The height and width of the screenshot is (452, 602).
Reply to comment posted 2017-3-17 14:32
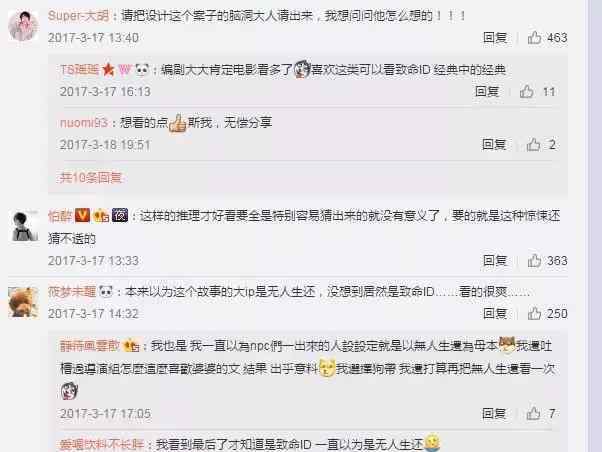(495, 313)
